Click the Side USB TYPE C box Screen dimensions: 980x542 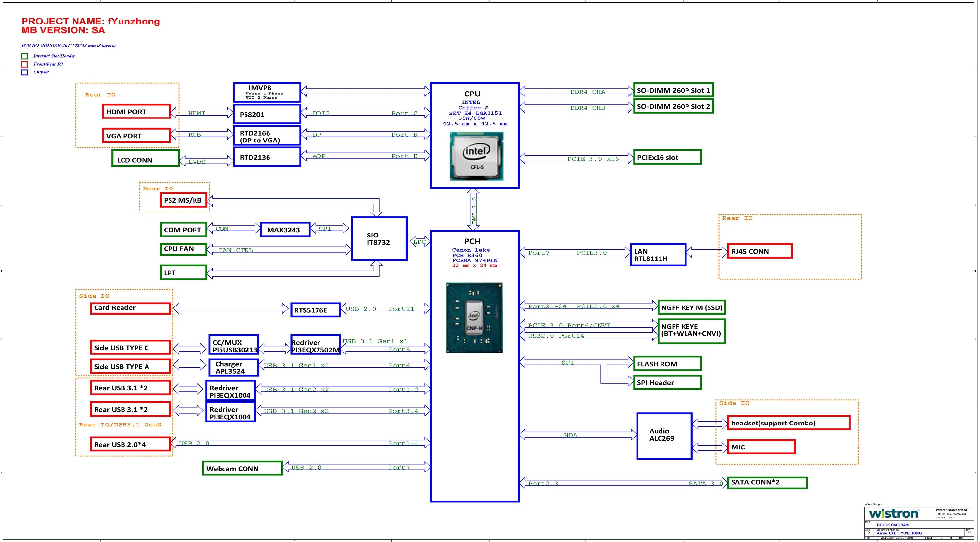[130, 348]
